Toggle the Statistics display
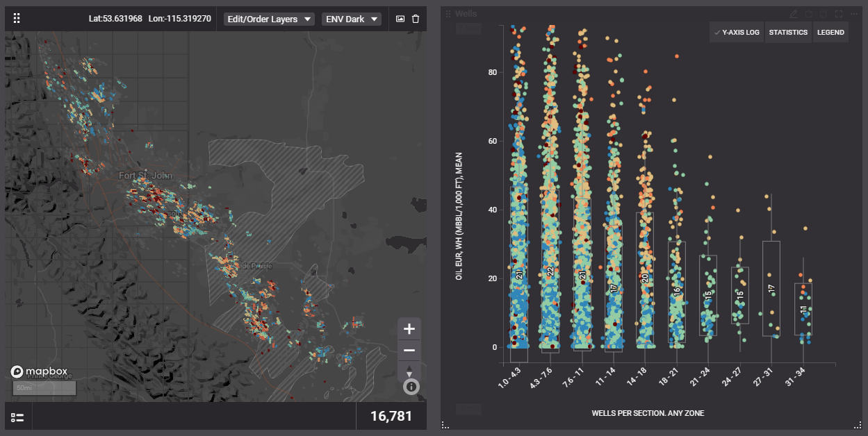The width and height of the screenshot is (868, 436). pos(788,33)
